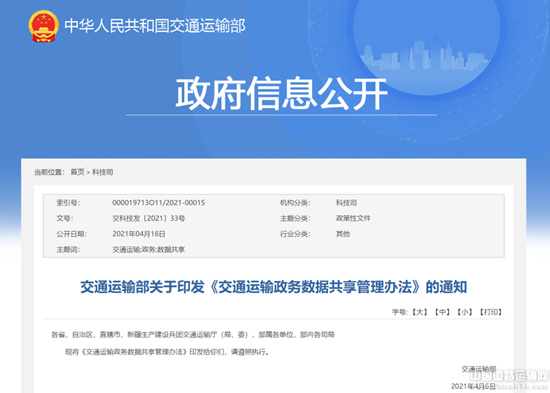
Task: Click the 字号 label
Action: pyautogui.click(x=400, y=312)
